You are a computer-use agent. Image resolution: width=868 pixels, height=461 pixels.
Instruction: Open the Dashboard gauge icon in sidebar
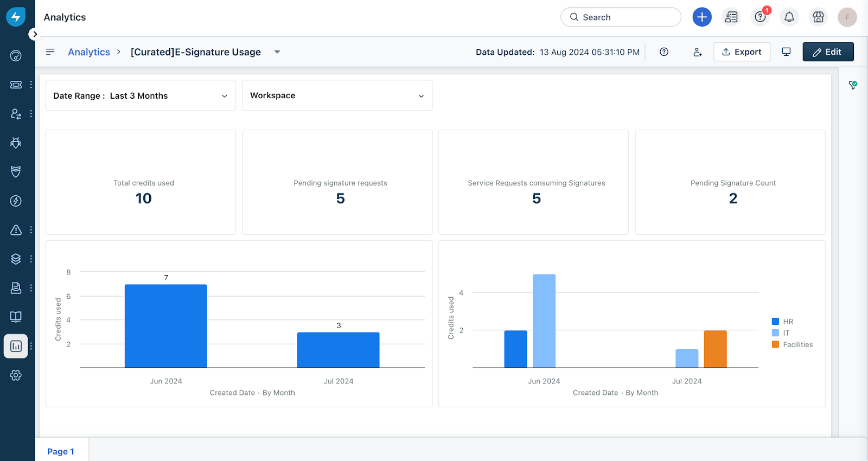16,55
